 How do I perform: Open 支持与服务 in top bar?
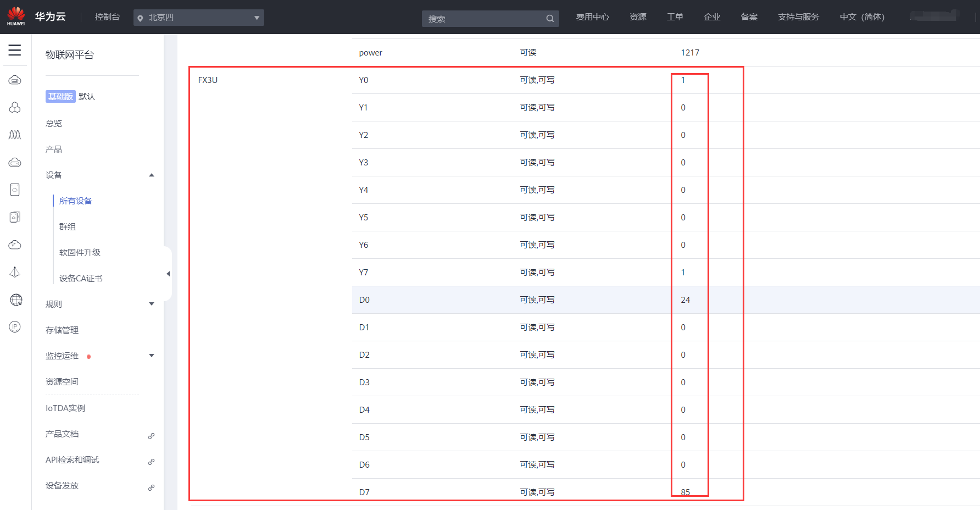click(798, 17)
